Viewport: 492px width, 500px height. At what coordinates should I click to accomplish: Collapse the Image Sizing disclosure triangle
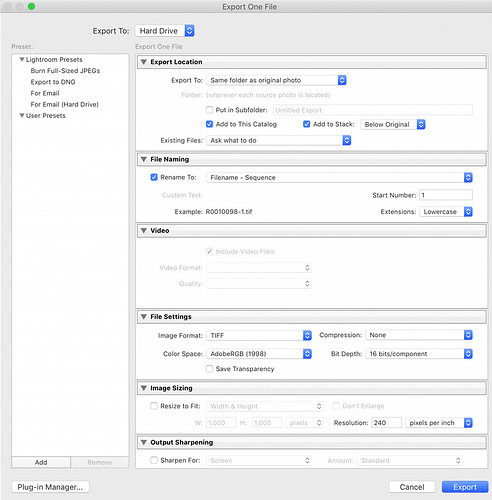[x=144, y=388]
